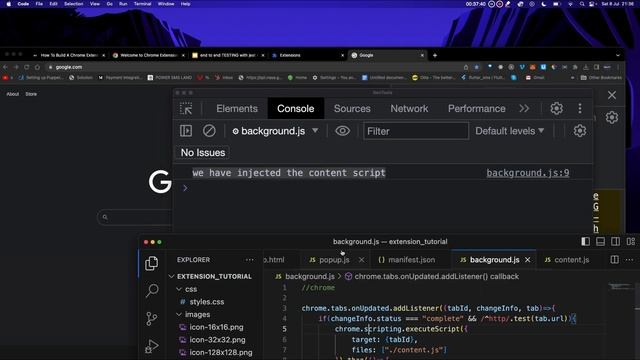Open the Store link on Google page
This screenshot has width=640, height=360.
click(x=31, y=94)
